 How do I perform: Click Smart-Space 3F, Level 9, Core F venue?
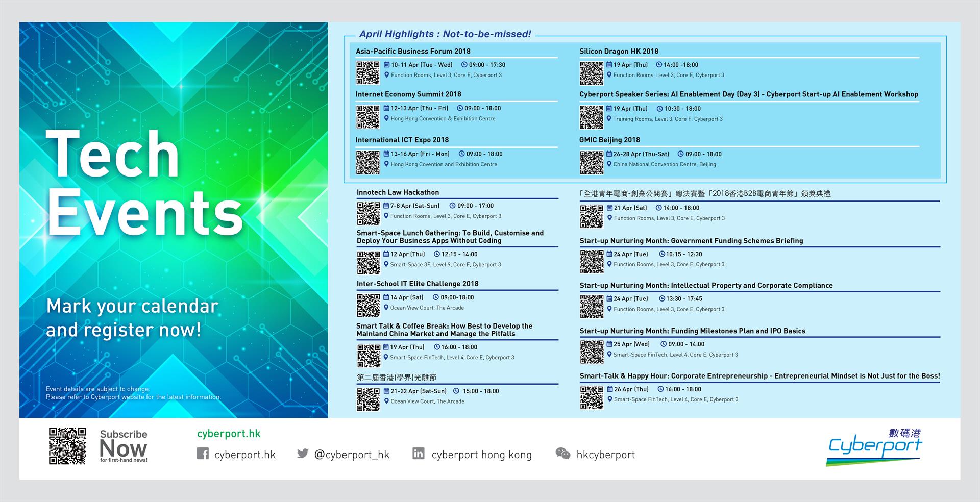click(x=446, y=265)
